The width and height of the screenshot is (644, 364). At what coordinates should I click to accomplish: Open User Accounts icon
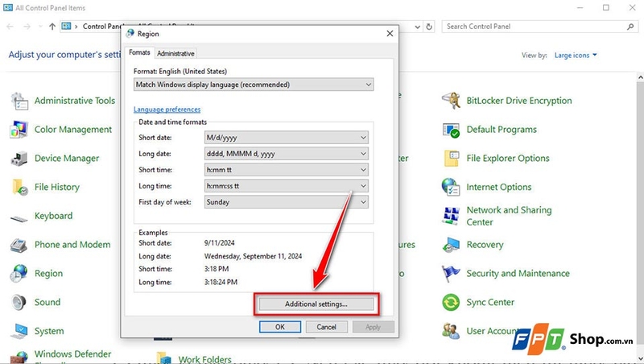click(451, 331)
